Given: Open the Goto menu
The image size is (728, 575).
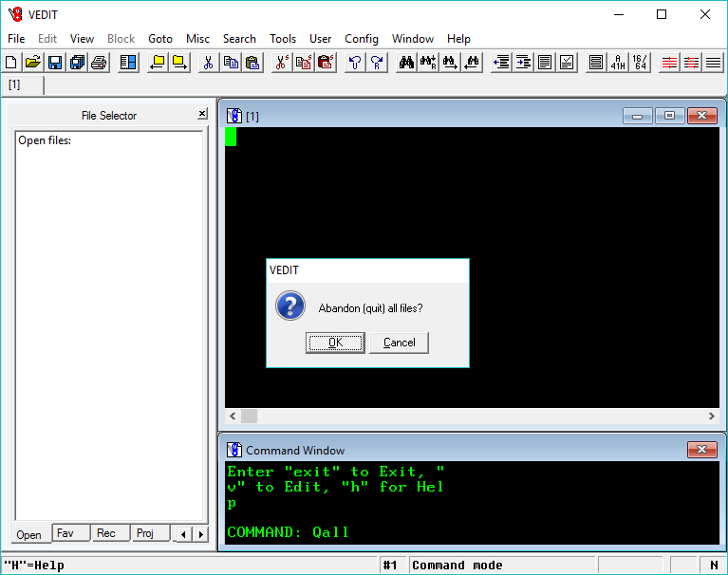Looking at the screenshot, I should tap(160, 39).
